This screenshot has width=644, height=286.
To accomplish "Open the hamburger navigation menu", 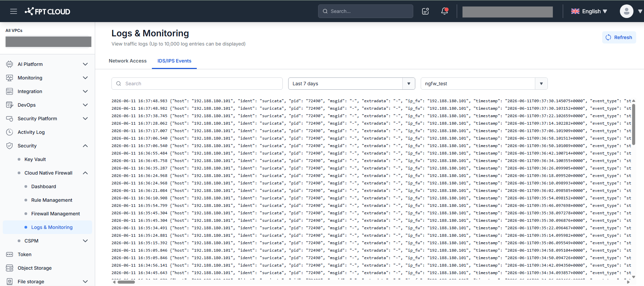I will tap(14, 11).
